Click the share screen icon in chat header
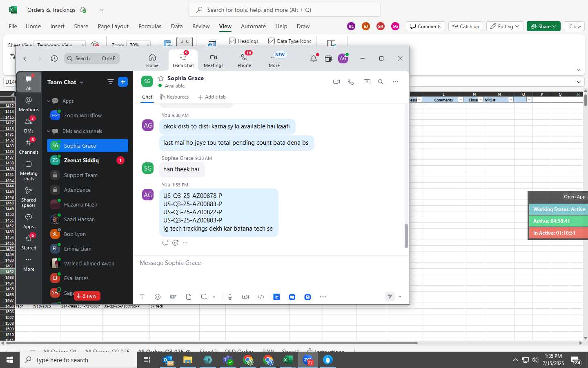This screenshot has width=588, height=368. point(367,82)
